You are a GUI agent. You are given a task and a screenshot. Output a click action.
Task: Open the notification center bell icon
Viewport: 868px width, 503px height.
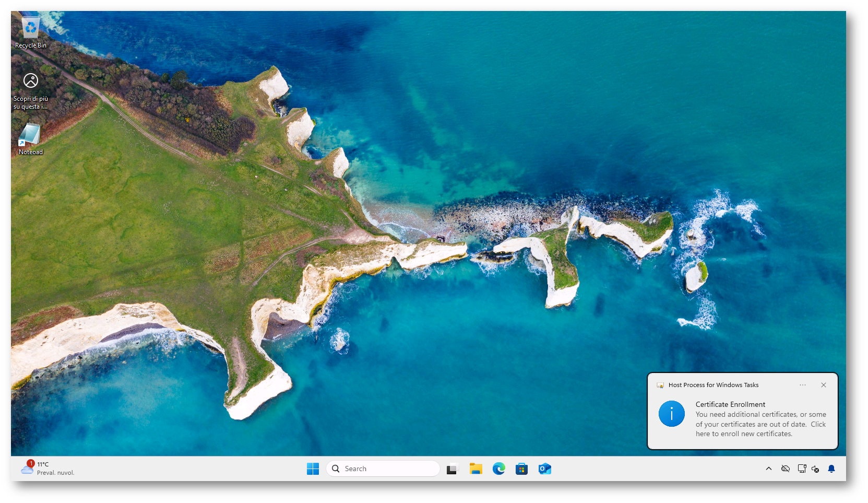[x=831, y=469]
